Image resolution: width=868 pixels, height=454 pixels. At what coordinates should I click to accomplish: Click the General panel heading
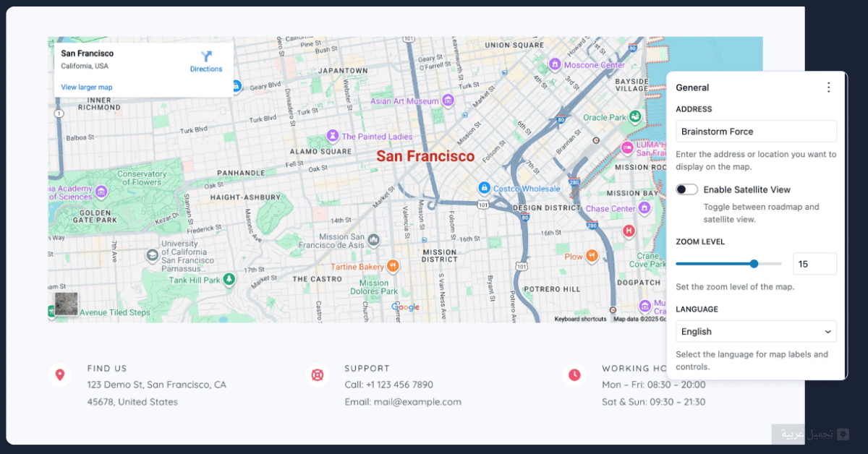tap(692, 87)
